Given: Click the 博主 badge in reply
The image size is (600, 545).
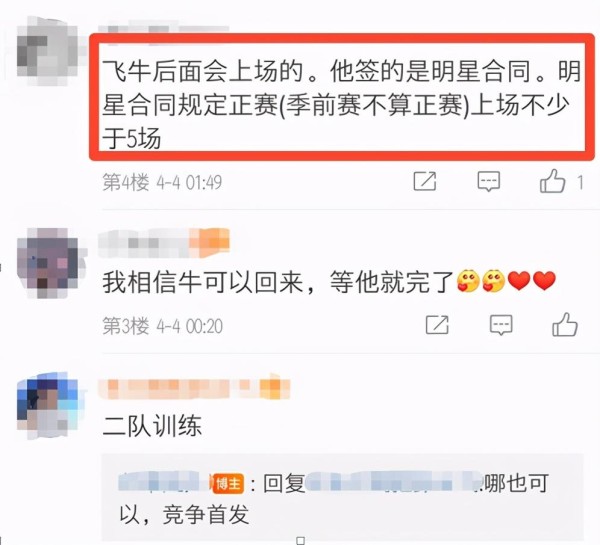Looking at the screenshot, I should pos(228,484).
